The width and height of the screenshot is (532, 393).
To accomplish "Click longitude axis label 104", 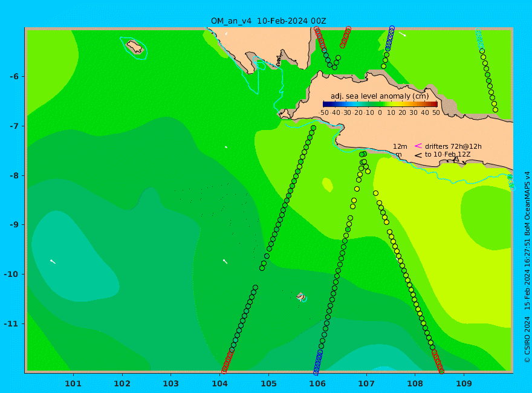I will [x=220, y=384].
